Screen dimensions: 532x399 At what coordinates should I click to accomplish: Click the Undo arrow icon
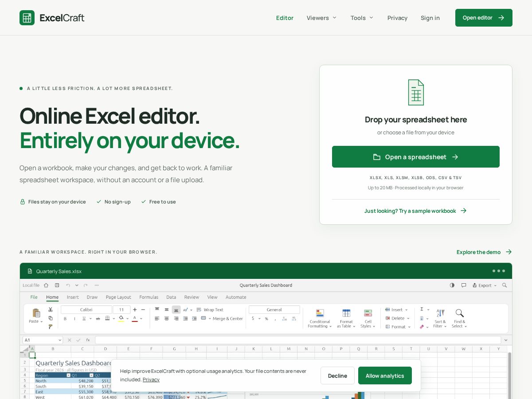(68, 285)
